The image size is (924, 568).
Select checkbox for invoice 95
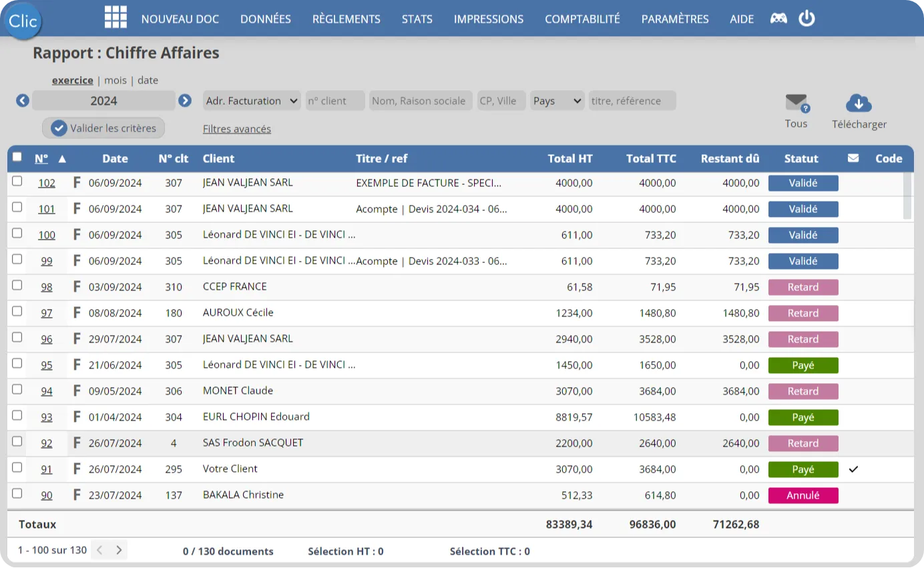[17, 364]
